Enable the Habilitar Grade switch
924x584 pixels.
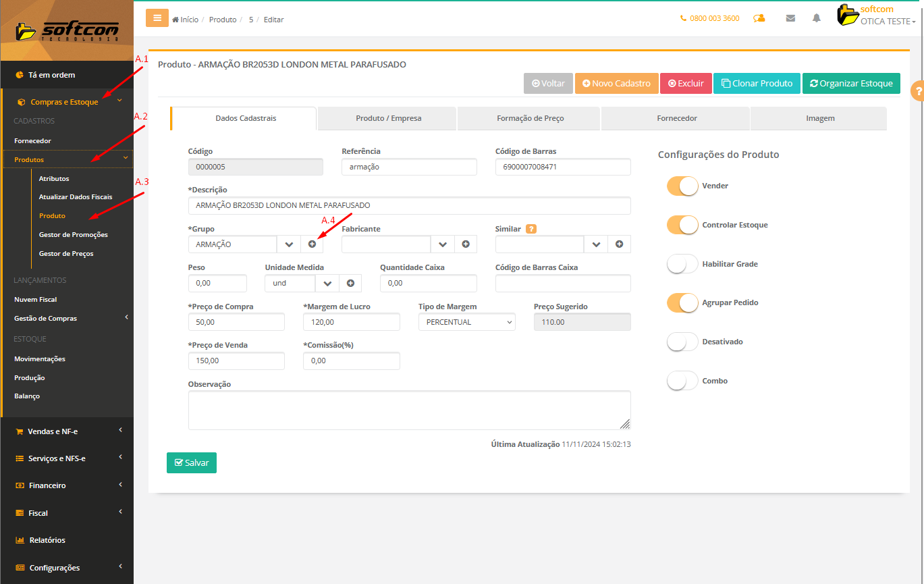tap(682, 264)
